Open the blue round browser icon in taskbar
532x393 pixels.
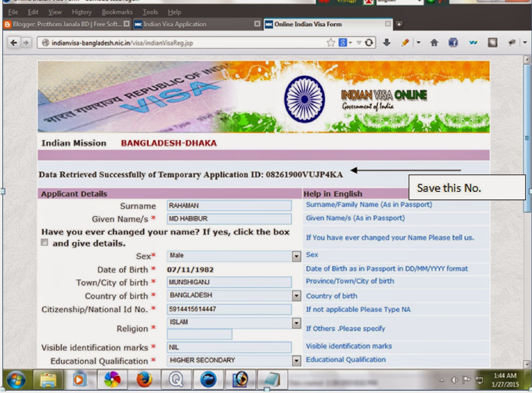(x=208, y=380)
